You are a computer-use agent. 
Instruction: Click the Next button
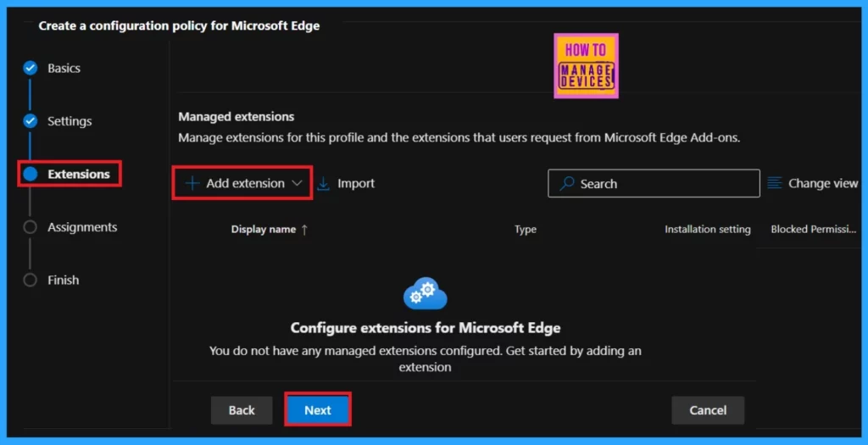[318, 410]
